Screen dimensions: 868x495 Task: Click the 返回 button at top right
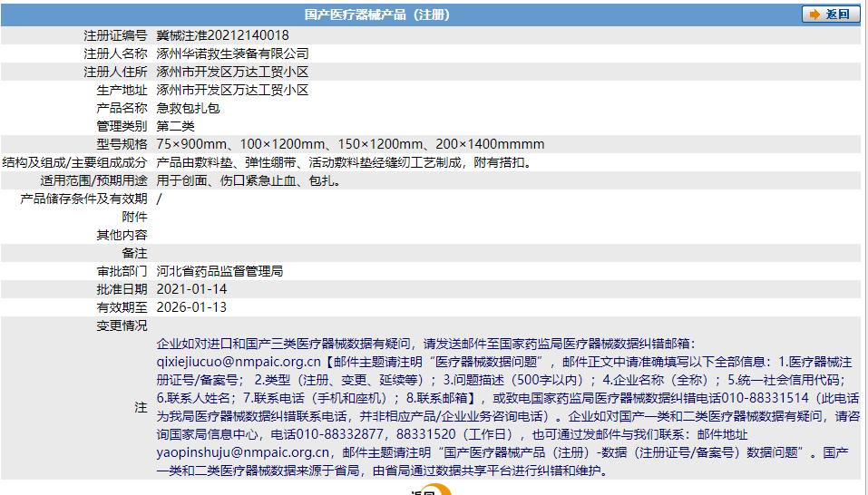(x=831, y=15)
